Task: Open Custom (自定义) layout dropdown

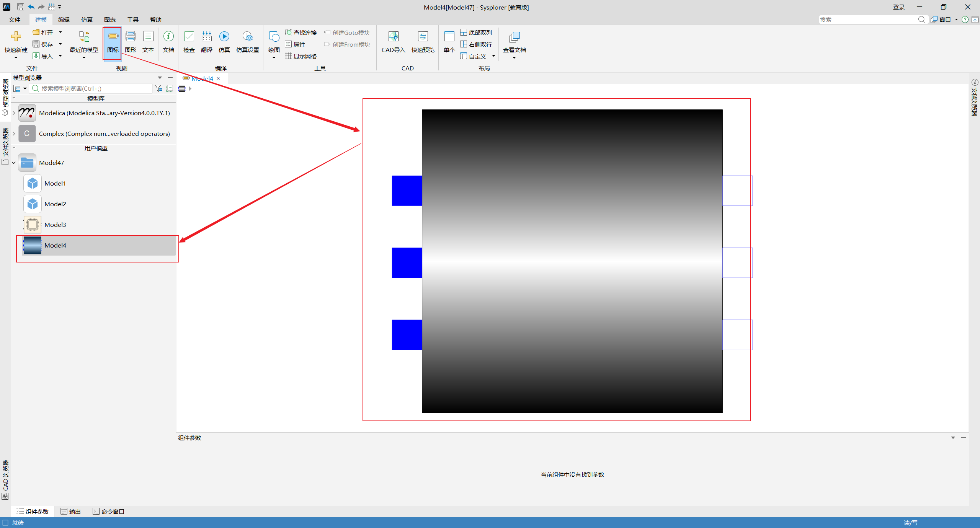Action: (493, 56)
